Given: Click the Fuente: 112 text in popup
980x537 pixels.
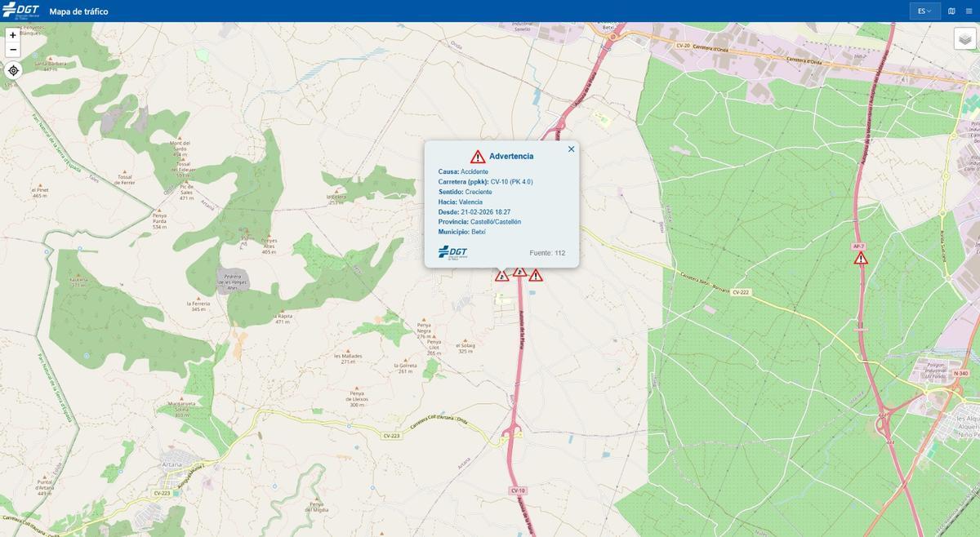Looking at the screenshot, I should [547, 253].
